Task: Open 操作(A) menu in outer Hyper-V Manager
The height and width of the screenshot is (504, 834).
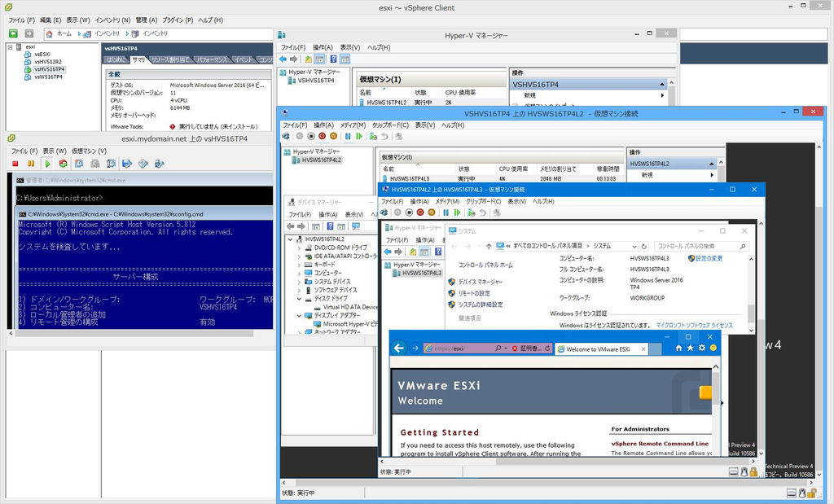Action: (x=323, y=47)
